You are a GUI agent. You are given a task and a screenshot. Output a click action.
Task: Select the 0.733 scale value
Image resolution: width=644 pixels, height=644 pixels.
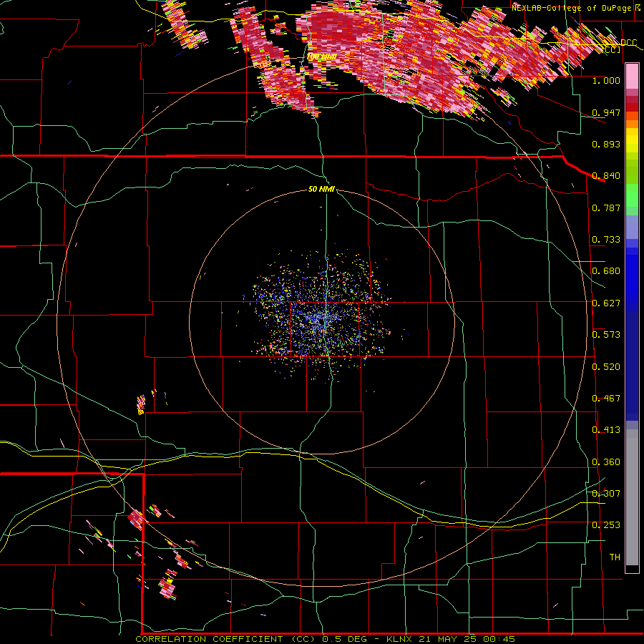pyautogui.click(x=606, y=240)
